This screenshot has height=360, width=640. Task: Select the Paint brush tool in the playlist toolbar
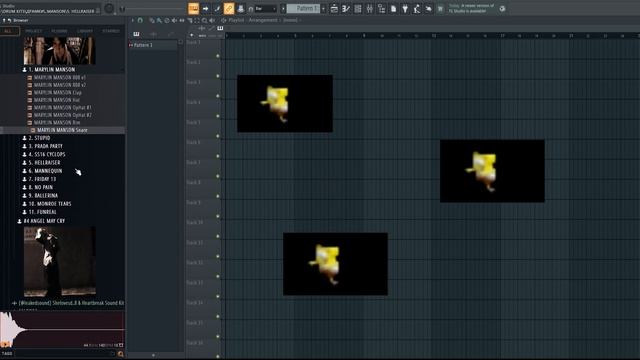point(159,20)
